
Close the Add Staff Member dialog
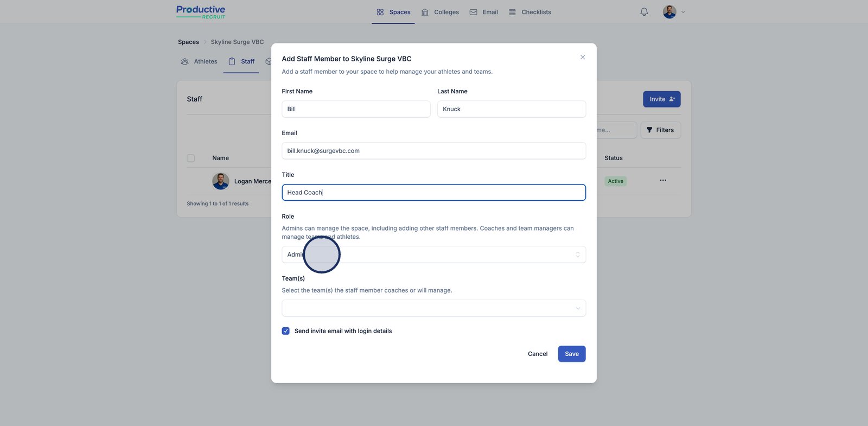coord(583,58)
